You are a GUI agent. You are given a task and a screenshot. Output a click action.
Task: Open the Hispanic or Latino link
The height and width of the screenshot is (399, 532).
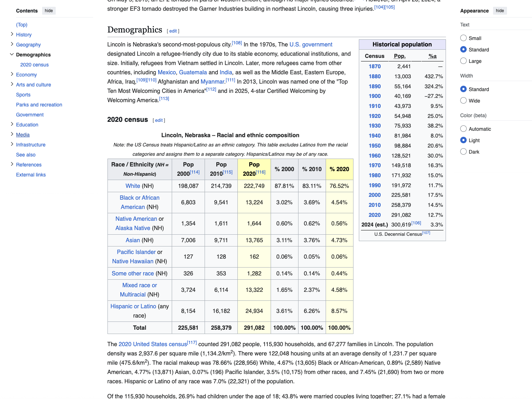(133, 306)
